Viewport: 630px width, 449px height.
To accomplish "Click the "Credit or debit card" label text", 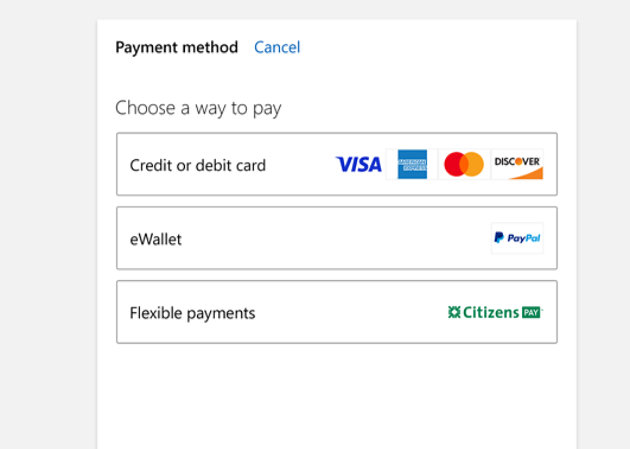I will 198,165.
